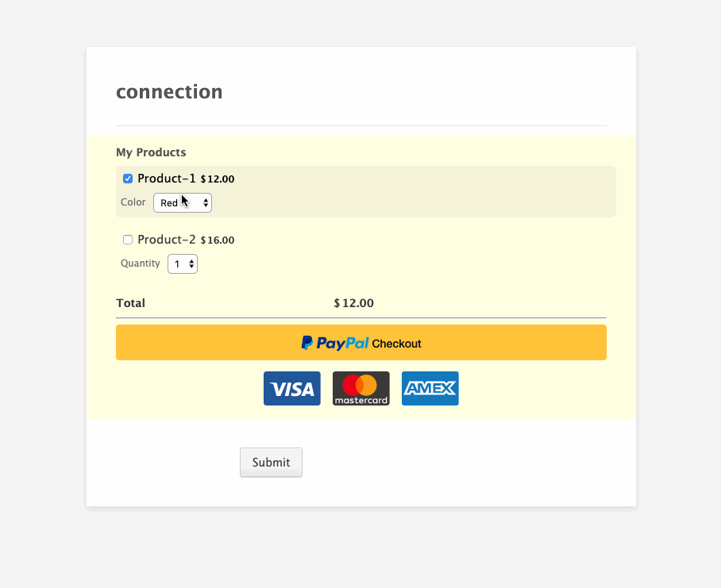721x588 pixels.
Task: Click the arrows on the Color select
Action: tap(206, 203)
